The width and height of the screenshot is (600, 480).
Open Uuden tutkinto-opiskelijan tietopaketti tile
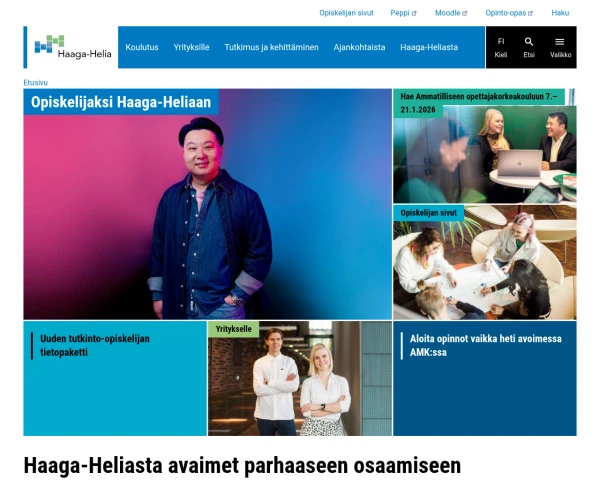115,378
